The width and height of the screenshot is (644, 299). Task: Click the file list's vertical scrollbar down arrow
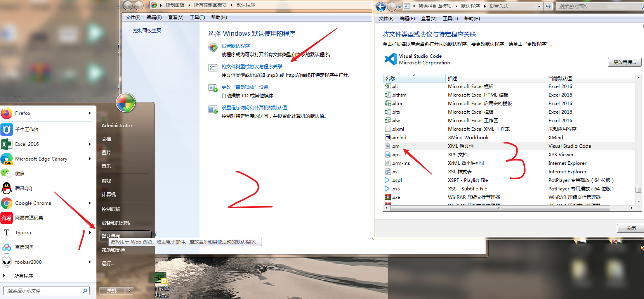639,202
